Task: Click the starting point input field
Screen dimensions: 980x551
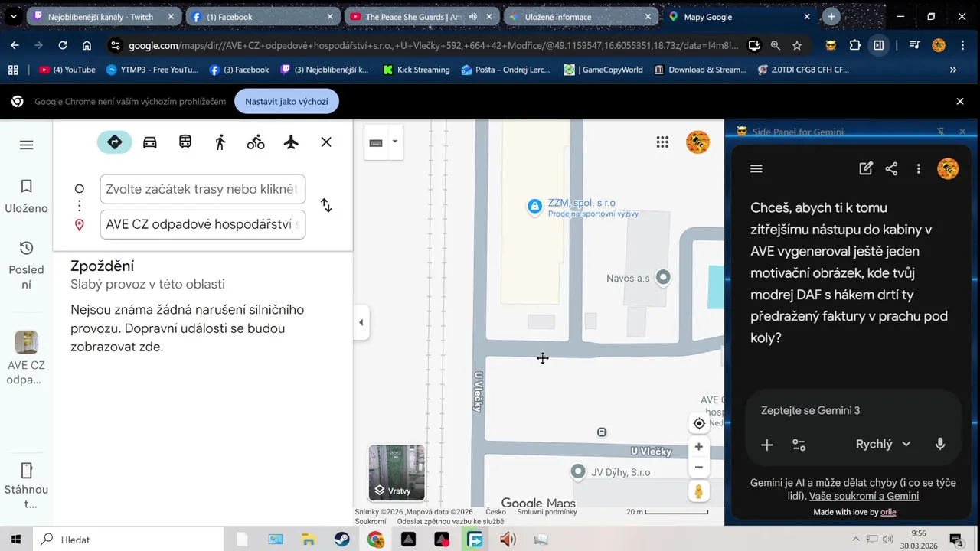Action: [x=203, y=189]
